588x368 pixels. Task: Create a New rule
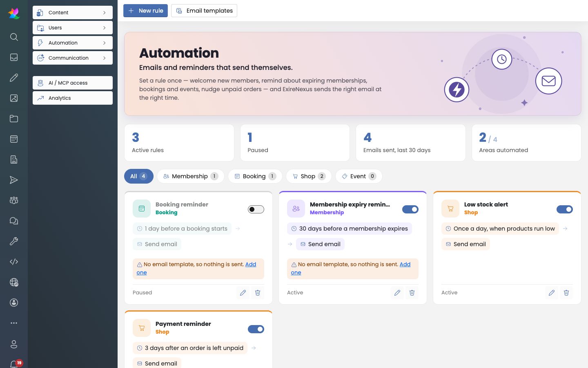tap(146, 11)
